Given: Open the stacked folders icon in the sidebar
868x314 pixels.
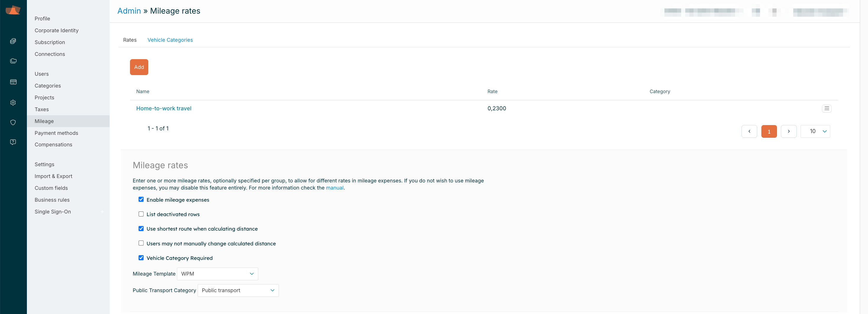Looking at the screenshot, I should point(13,61).
